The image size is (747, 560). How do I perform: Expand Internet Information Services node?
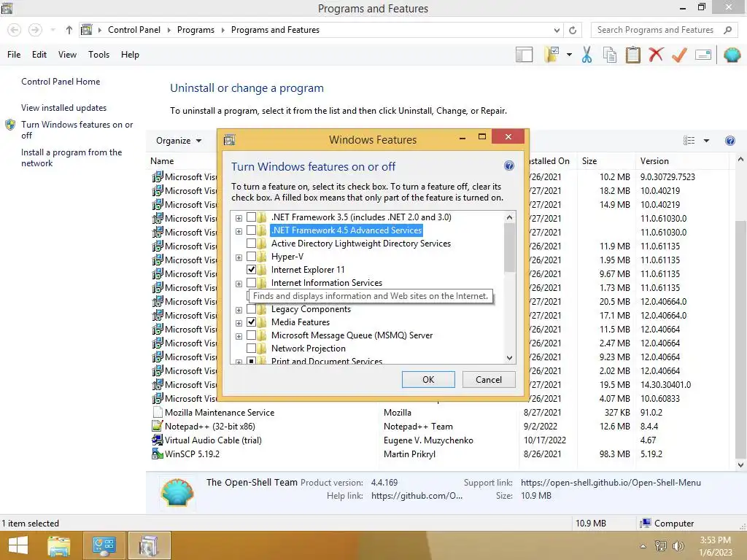tap(239, 284)
